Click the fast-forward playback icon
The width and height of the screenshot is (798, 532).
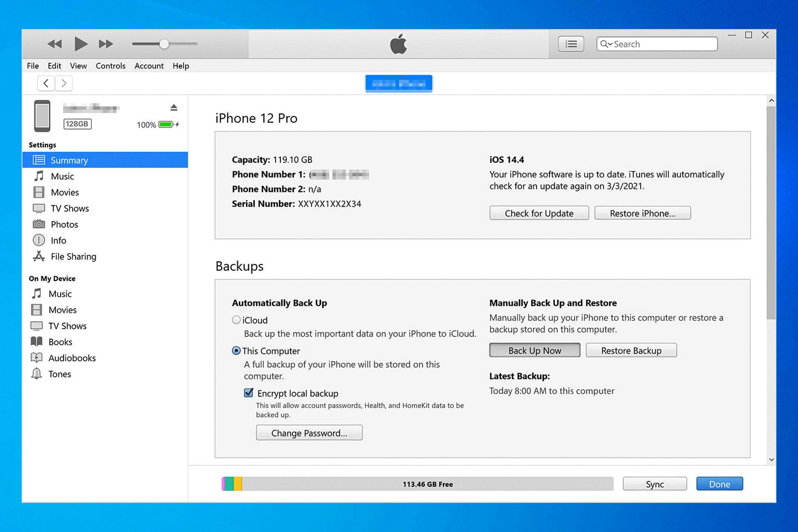[106, 44]
